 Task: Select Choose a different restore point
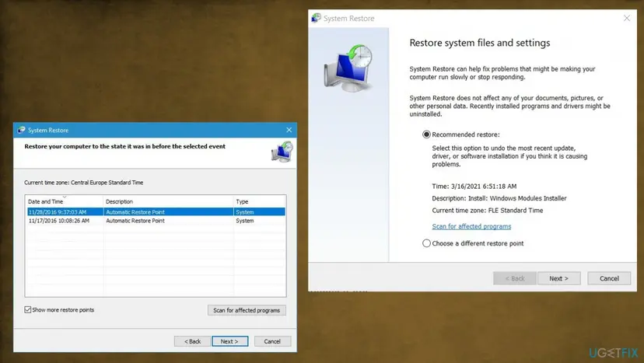click(426, 243)
